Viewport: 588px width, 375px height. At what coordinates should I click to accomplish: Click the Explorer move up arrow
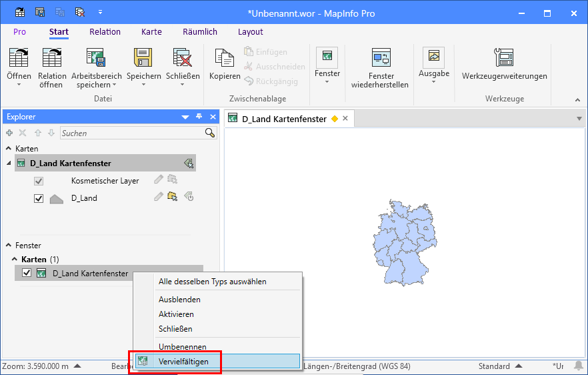pyautogui.click(x=38, y=133)
